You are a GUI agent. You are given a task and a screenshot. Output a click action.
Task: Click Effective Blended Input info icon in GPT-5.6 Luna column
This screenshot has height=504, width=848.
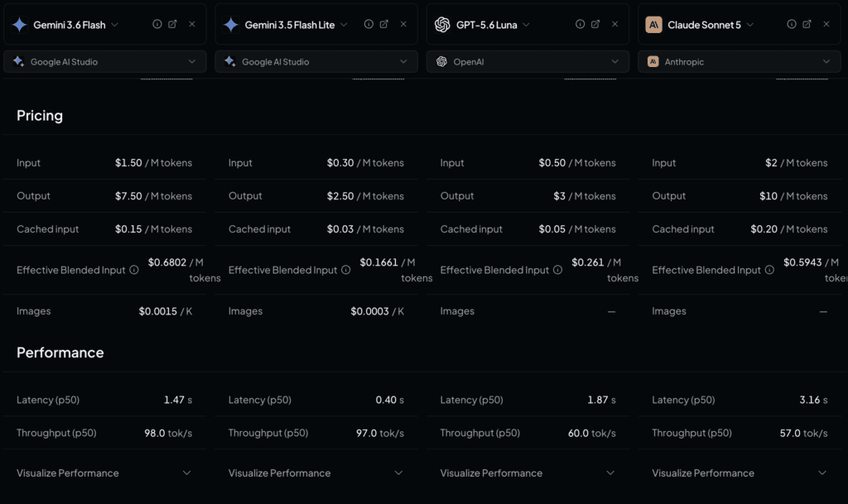tap(557, 270)
